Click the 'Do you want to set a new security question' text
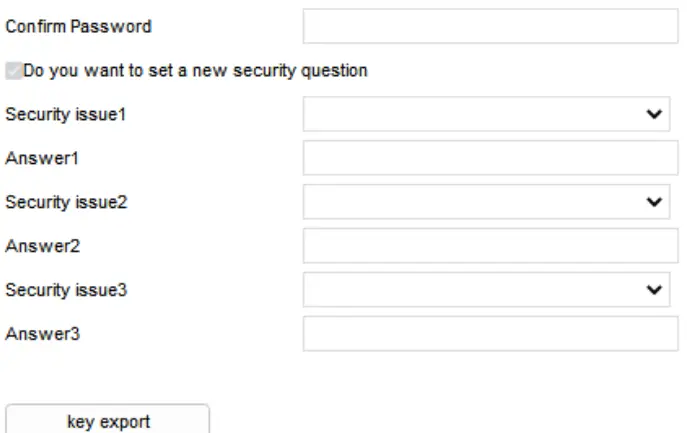 pyautogui.click(x=196, y=71)
